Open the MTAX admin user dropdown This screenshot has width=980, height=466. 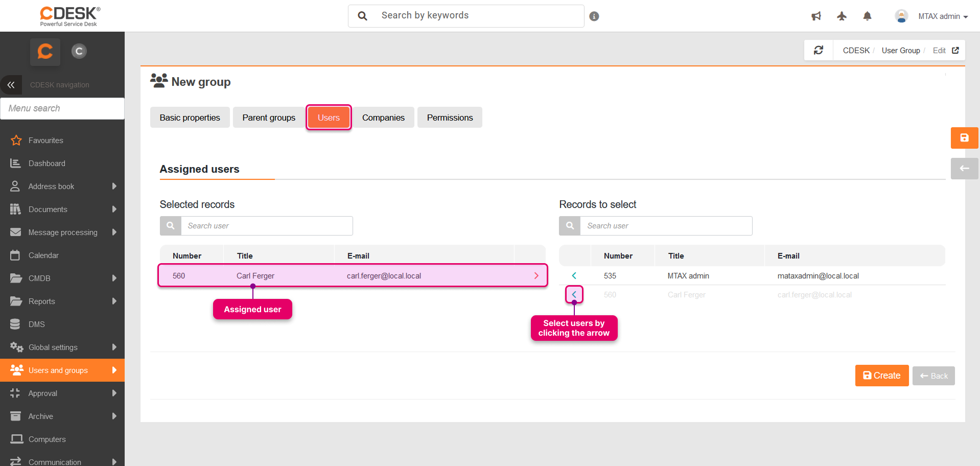click(x=943, y=16)
